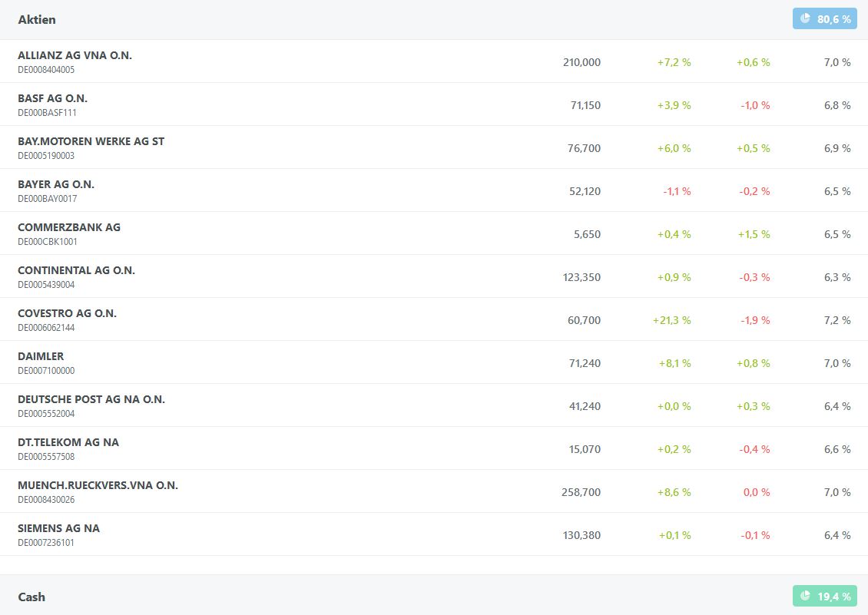This screenshot has height=615, width=868.
Task: Click MUENCH.RUECKVERS.VNA O.N. entry
Action: click(x=98, y=485)
